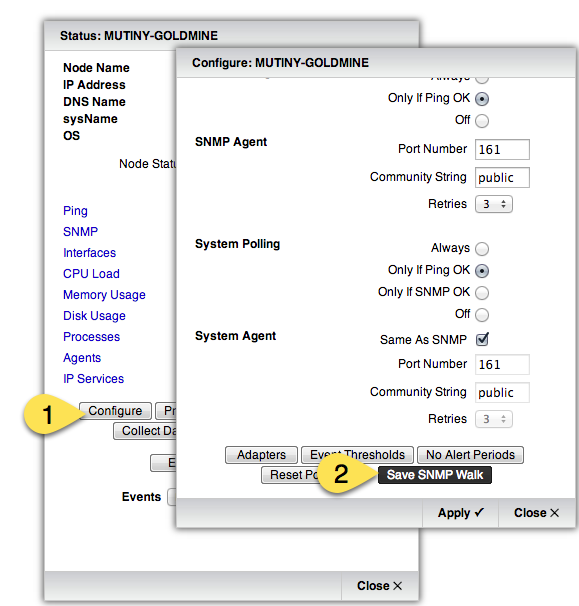
Task: Click 'IP Address' label in Status window
Action: click(x=94, y=85)
